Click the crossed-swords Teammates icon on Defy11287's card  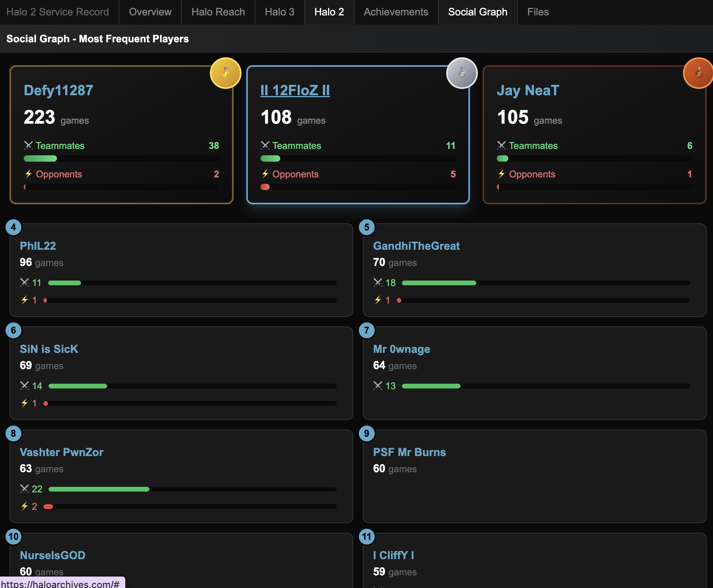point(28,145)
